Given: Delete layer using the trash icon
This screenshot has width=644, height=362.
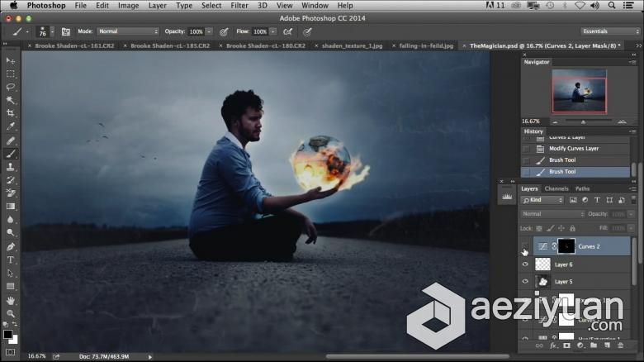Looking at the screenshot, I should pos(621,345).
